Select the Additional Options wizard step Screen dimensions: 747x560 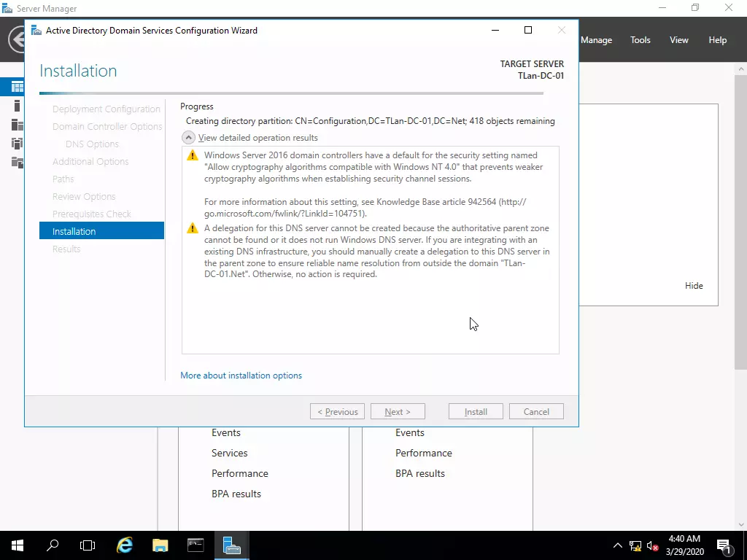(x=90, y=161)
